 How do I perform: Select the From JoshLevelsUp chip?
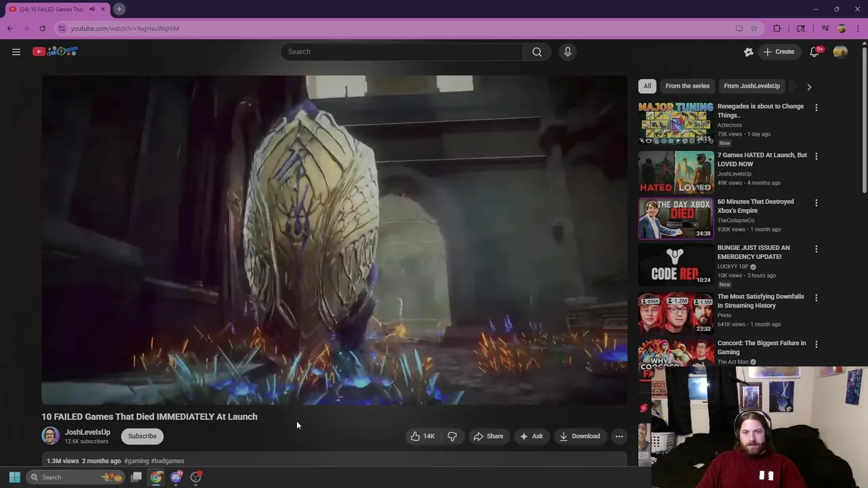click(x=751, y=86)
